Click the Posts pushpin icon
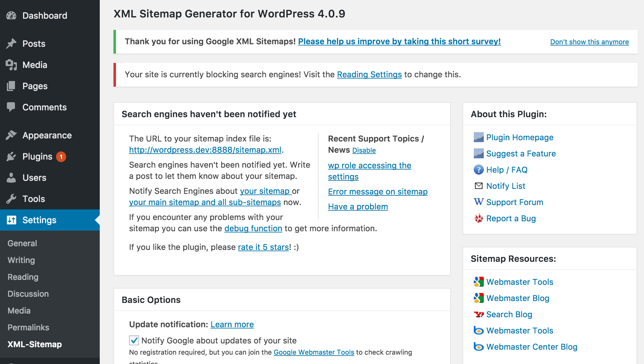Screen dimensions: 644x364 coord(11,44)
